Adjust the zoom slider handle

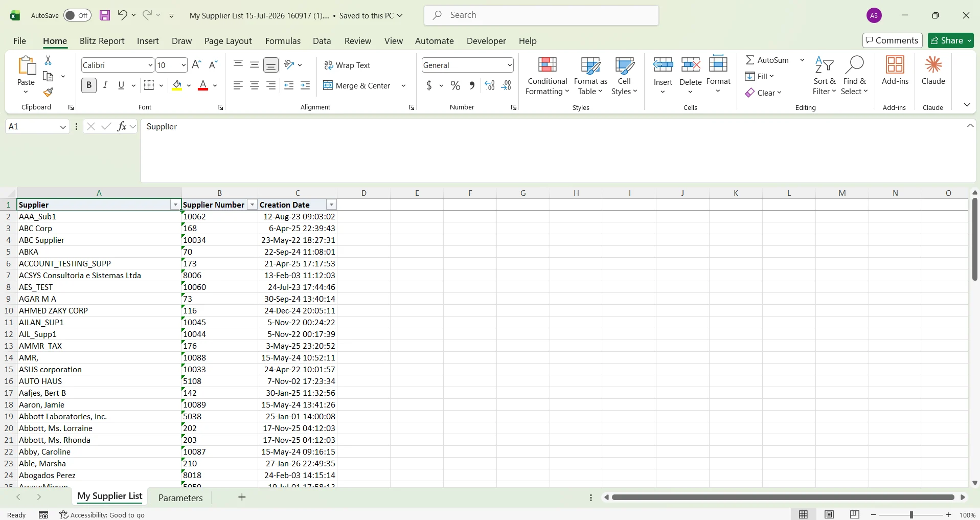point(911,515)
